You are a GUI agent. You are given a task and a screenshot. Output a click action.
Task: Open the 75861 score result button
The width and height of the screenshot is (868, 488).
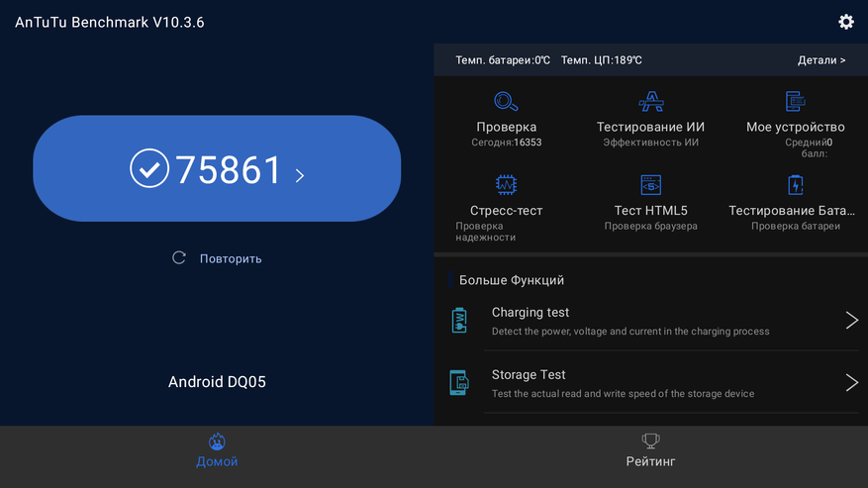(217, 168)
